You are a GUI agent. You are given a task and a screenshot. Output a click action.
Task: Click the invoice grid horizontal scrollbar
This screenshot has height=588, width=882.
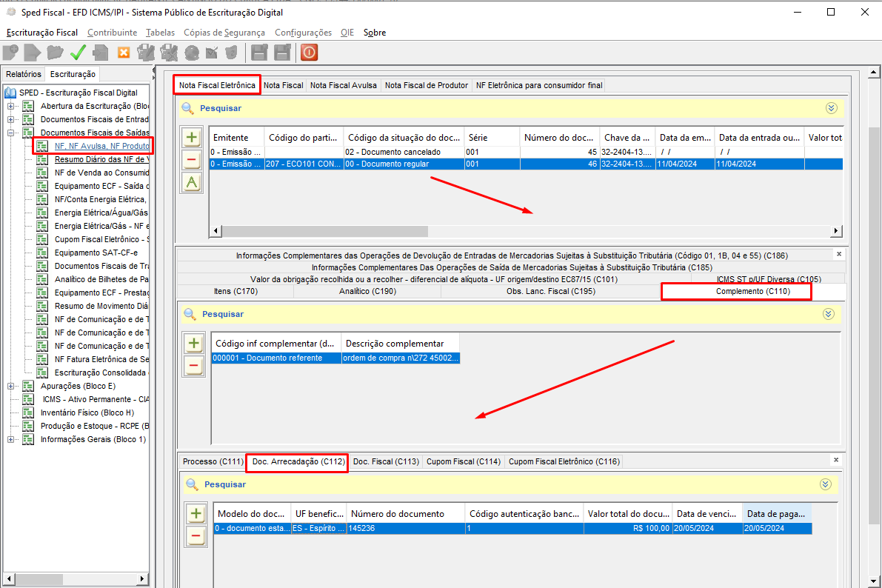pos(518,231)
